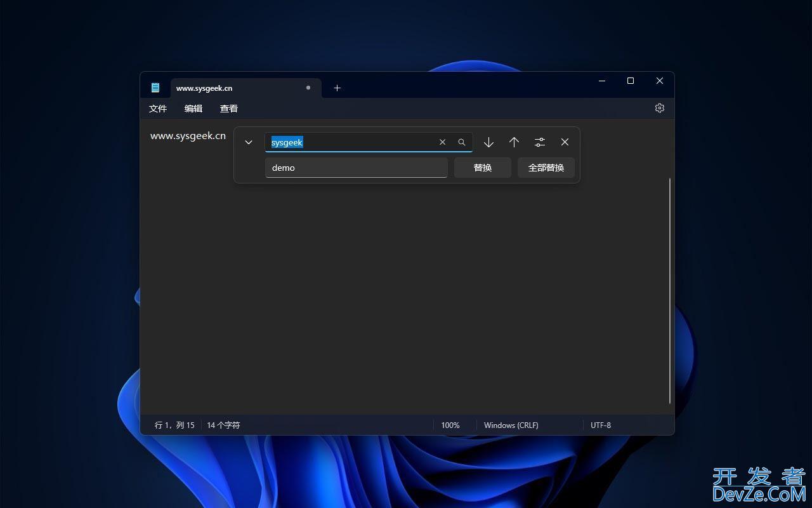Close the find and replace bar
The height and width of the screenshot is (508, 812).
pos(565,142)
